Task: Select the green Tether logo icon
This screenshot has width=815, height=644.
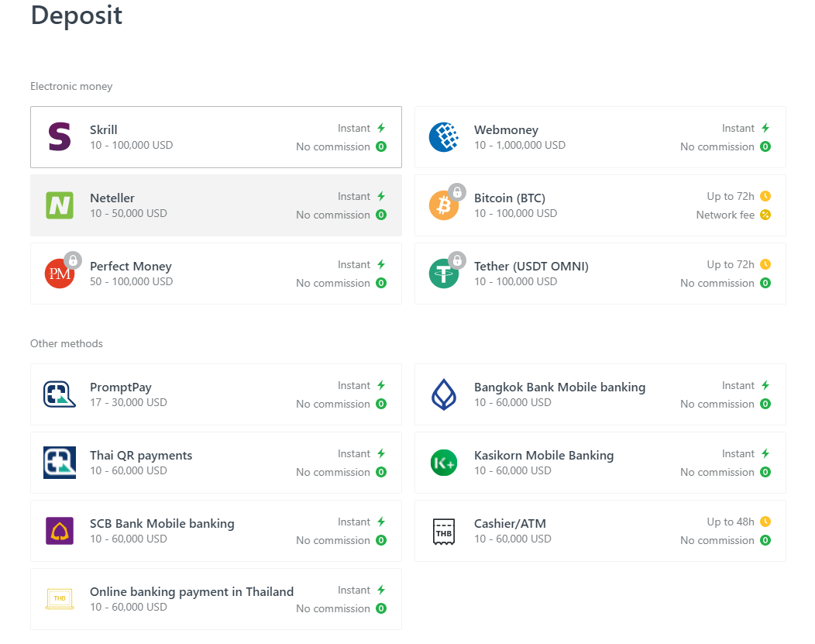Action: [444, 274]
